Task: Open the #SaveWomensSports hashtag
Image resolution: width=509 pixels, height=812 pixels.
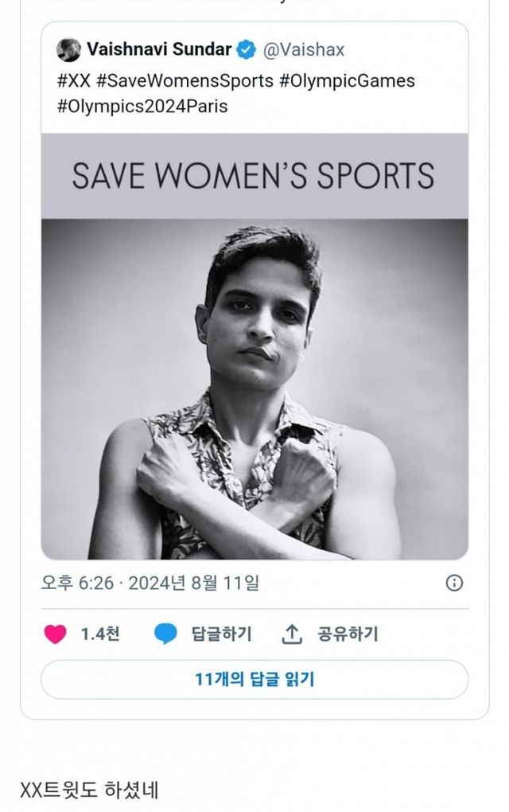Action: 187,80
